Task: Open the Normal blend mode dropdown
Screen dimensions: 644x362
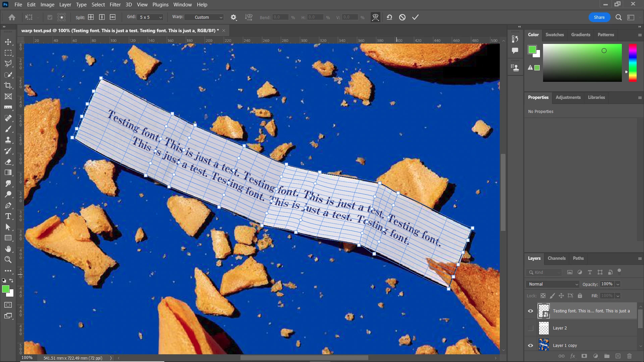Action: click(x=552, y=284)
